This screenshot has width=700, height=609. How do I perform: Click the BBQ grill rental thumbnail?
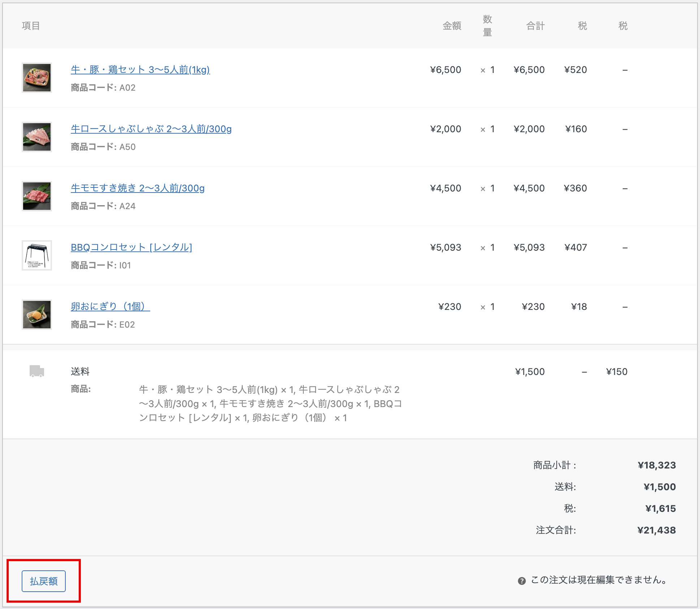click(37, 255)
